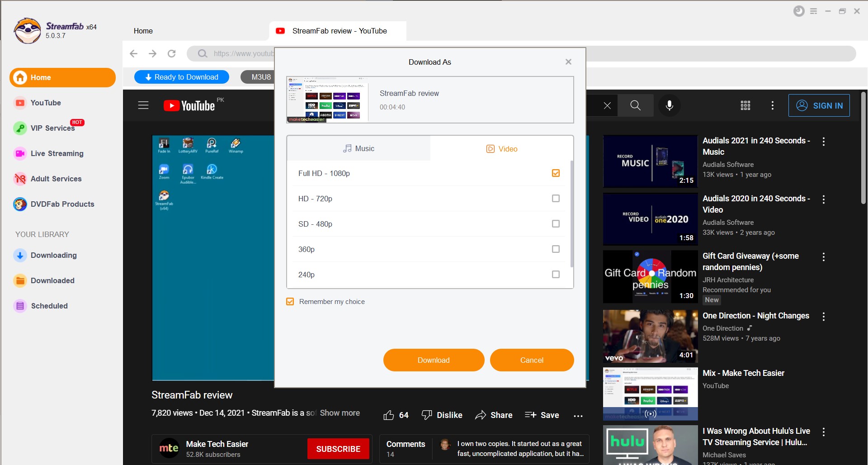Check the 240p quality option
The height and width of the screenshot is (465, 868).
pyautogui.click(x=556, y=274)
